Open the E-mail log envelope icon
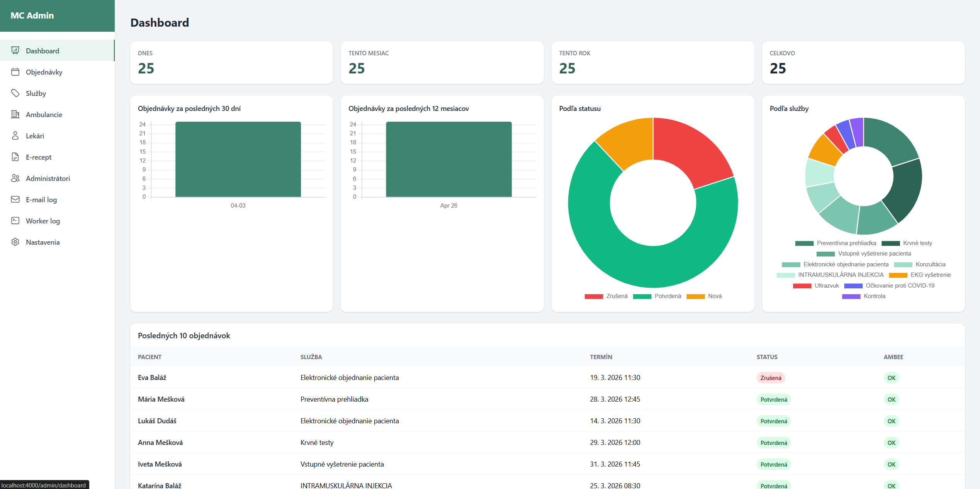 pyautogui.click(x=15, y=199)
